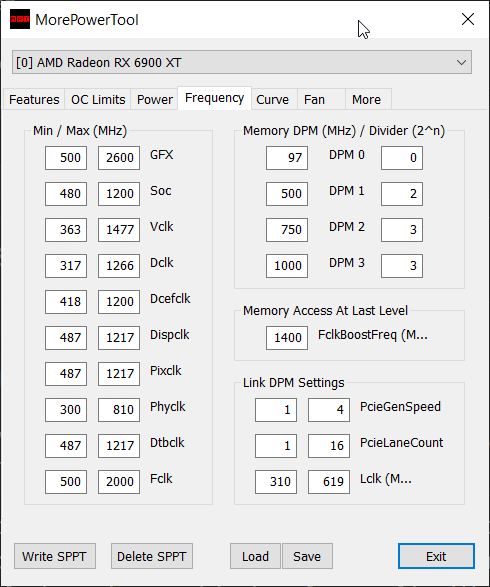The width and height of the screenshot is (490, 587).
Task: Click the Soc maximum field 1200
Action: (x=119, y=194)
